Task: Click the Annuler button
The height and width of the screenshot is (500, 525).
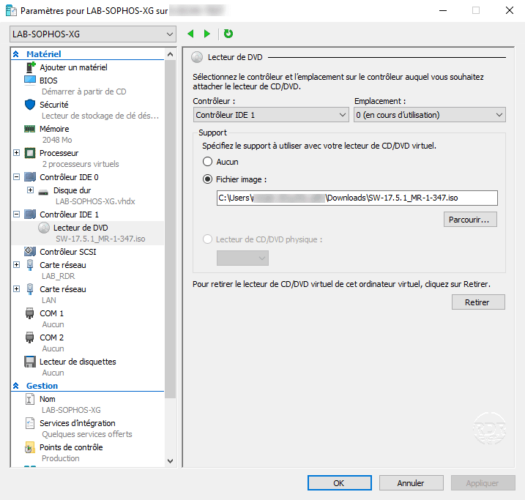Action: pyautogui.click(x=411, y=483)
